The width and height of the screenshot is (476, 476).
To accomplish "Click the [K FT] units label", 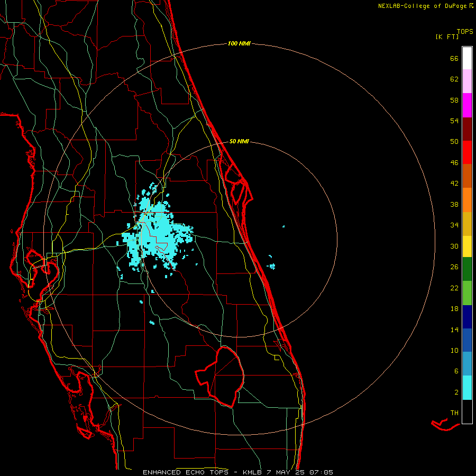I will [x=447, y=36].
